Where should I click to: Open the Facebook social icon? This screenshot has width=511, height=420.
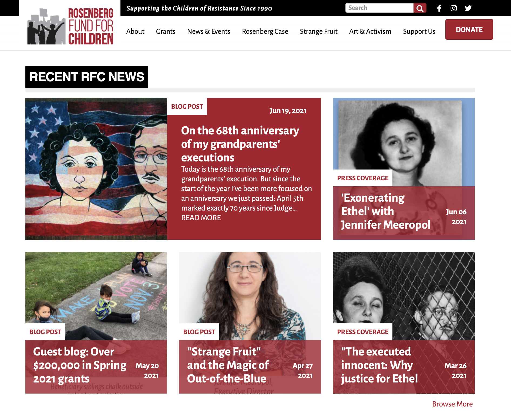(x=439, y=8)
